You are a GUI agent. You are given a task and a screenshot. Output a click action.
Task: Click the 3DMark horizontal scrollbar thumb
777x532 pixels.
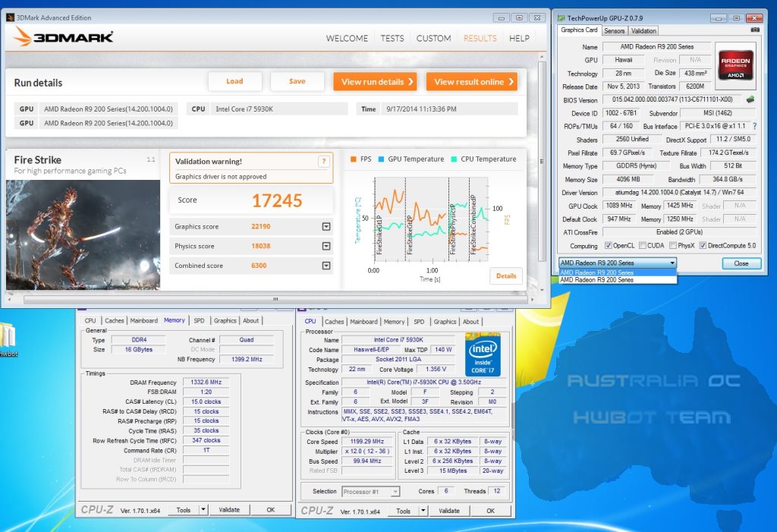point(275,300)
